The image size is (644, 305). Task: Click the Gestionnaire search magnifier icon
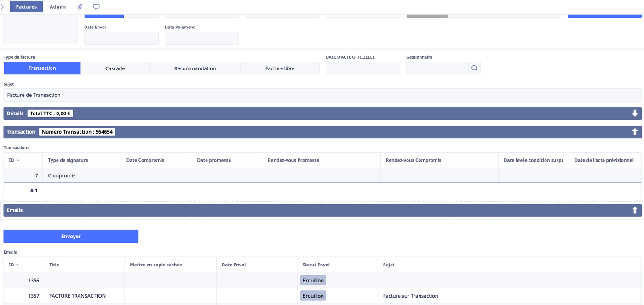pyautogui.click(x=474, y=68)
